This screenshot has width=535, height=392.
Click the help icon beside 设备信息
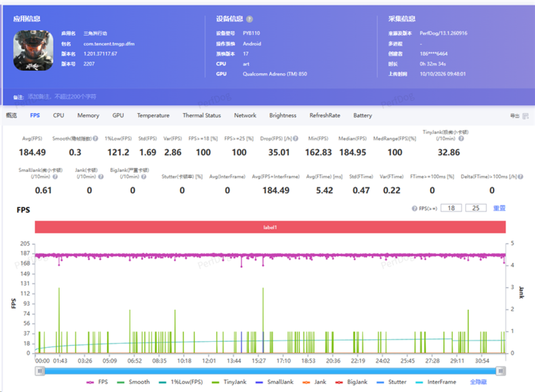tap(249, 19)
